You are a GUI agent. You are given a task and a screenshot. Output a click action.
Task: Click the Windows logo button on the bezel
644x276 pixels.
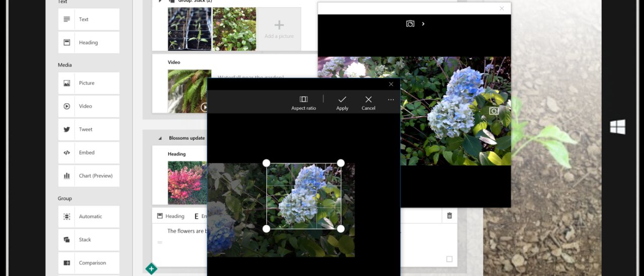pos(618,127)
